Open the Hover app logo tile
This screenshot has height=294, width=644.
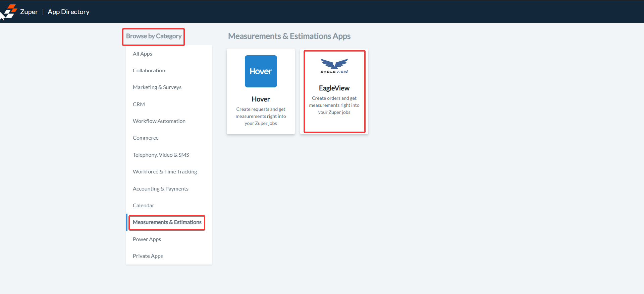click(x=261, y=71)
